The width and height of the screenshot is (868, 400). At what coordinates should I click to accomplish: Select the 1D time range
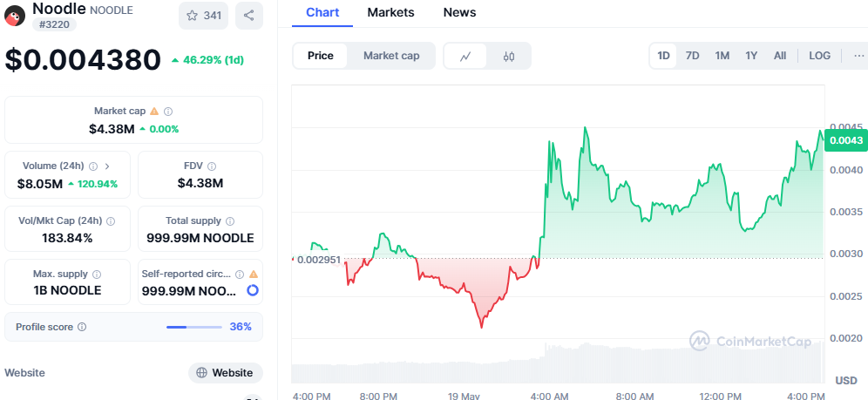pos(663,55)
